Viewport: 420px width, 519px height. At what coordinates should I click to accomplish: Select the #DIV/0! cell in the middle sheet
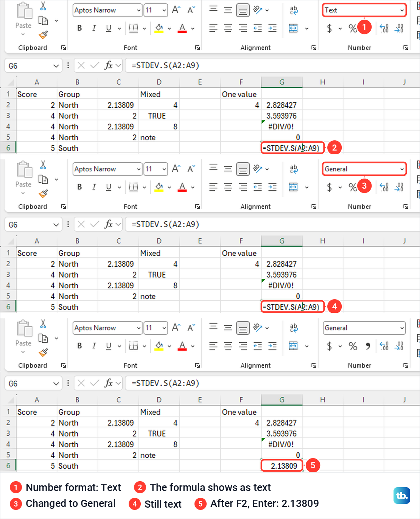(x=282, y=285)
